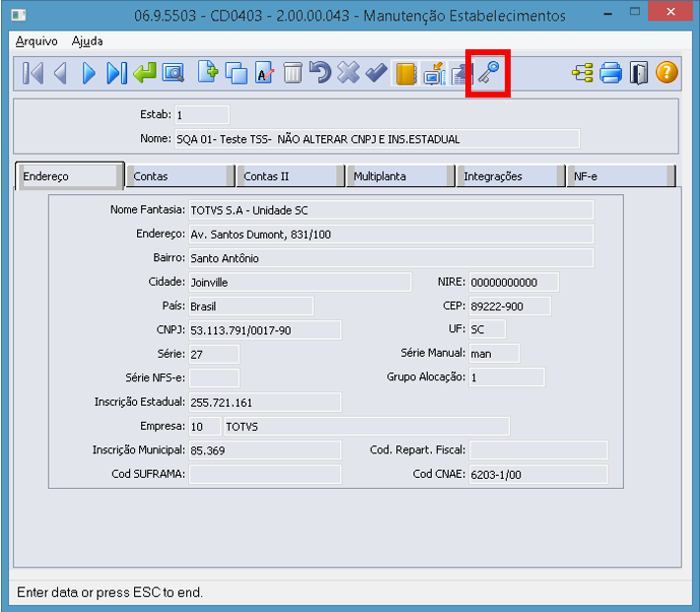Click the Série field with 27
The width and height of the screenshot is (700, 612).
pos(214,354)
